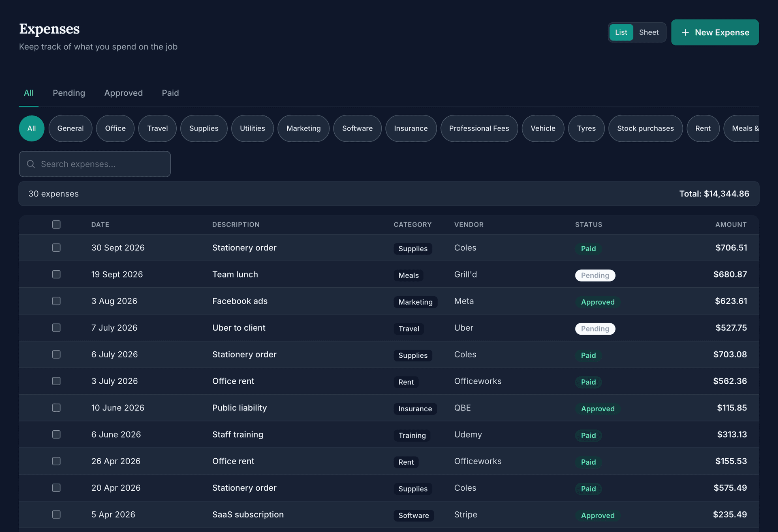Tick the Uber to client row checkbox
The image size is (778, 532).
click(56, 328)
